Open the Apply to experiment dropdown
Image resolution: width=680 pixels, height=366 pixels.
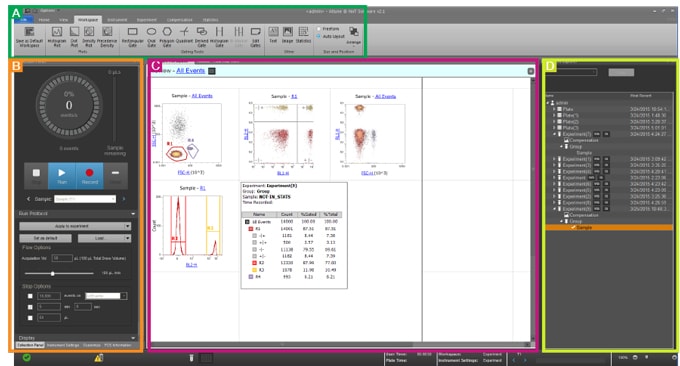(75, 226)
